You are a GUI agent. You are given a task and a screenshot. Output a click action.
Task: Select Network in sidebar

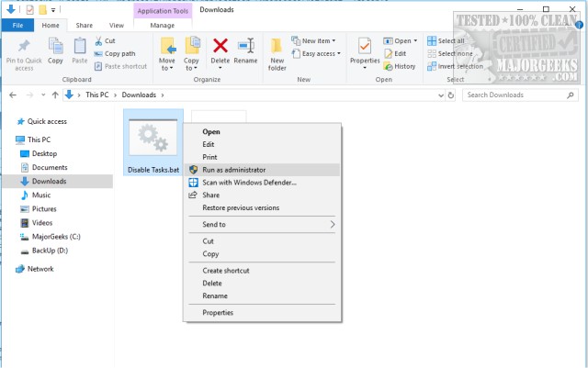tap(35, 269)
